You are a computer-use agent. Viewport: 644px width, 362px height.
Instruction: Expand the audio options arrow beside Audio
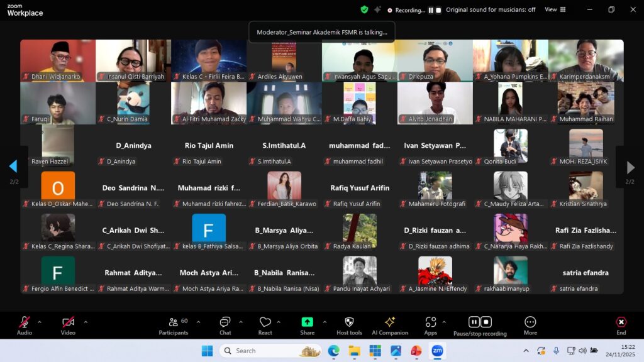[x=40, y=322]
